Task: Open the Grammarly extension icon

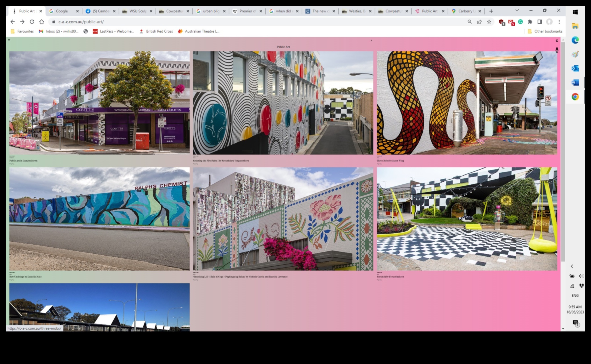Action: 521,22
